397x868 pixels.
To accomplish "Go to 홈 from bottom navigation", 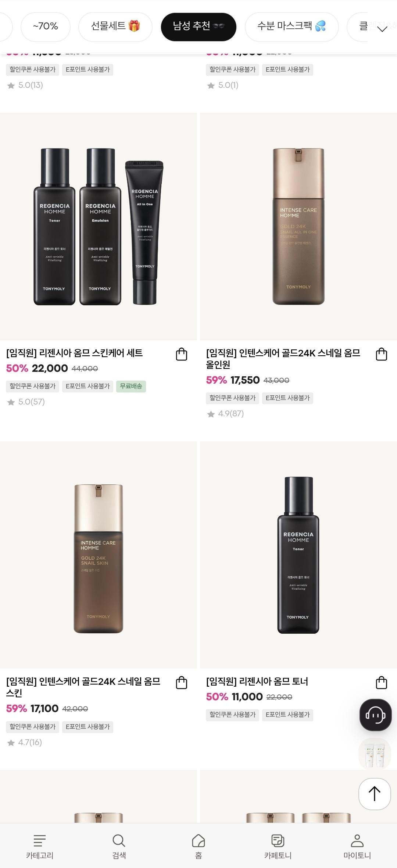I will 198,847.
